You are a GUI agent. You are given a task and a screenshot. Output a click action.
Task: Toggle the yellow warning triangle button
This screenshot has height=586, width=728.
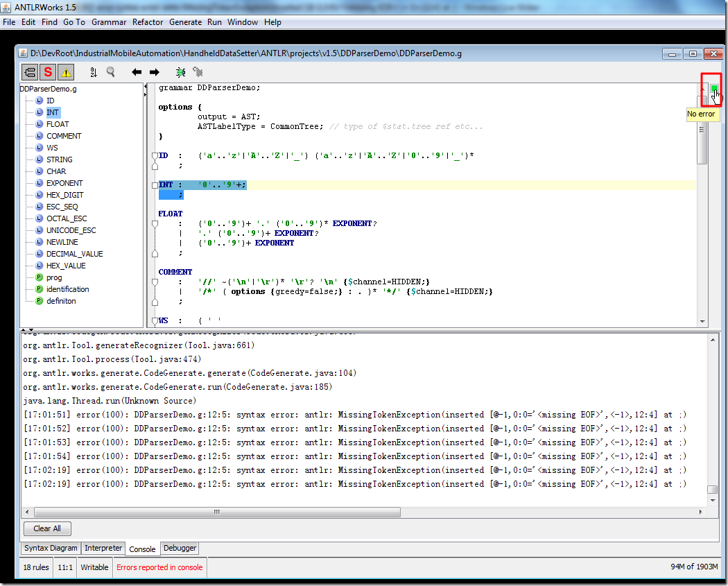(x=65, y=71)
